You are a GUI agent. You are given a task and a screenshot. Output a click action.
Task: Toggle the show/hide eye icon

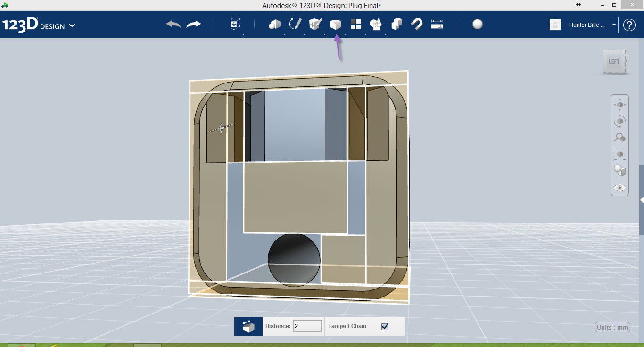coord(620,188)
